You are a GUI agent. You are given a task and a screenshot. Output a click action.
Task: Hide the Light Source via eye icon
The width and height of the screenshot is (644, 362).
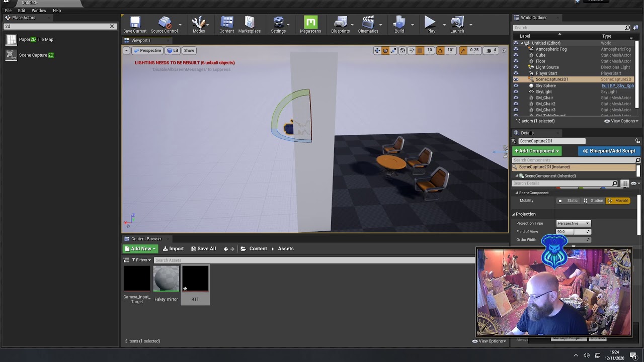tap(516, 67)
